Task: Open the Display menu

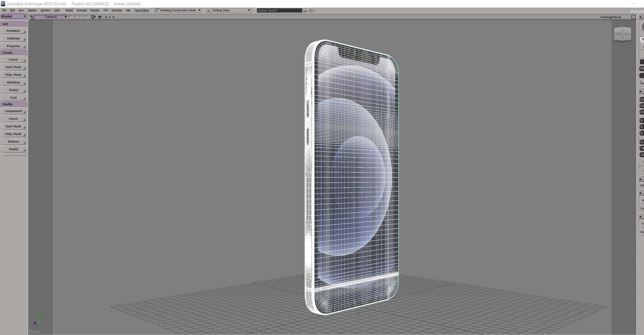Action: click(x=32, y=10)
